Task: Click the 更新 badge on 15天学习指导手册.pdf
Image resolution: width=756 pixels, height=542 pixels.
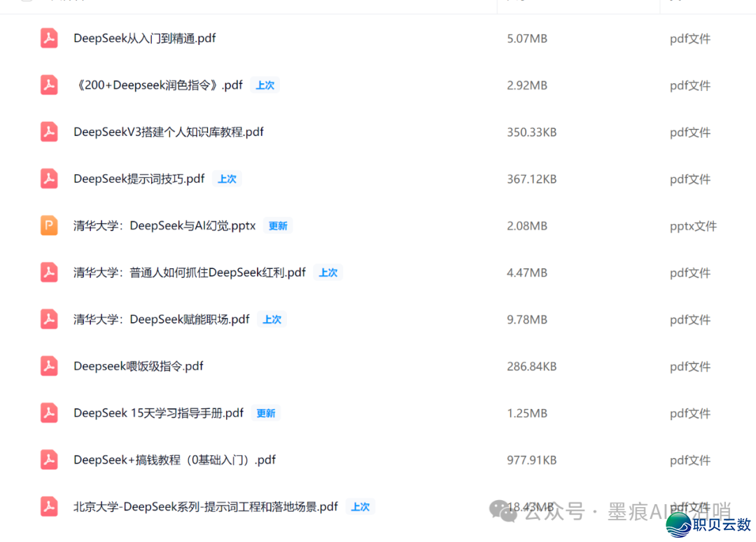Action: (x=266, y=413)
